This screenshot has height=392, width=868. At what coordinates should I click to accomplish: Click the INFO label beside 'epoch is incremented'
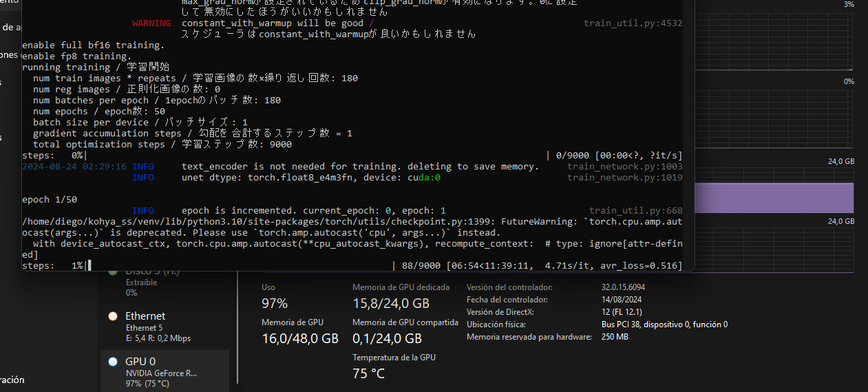pyautogui.click(x=143, y=211)
